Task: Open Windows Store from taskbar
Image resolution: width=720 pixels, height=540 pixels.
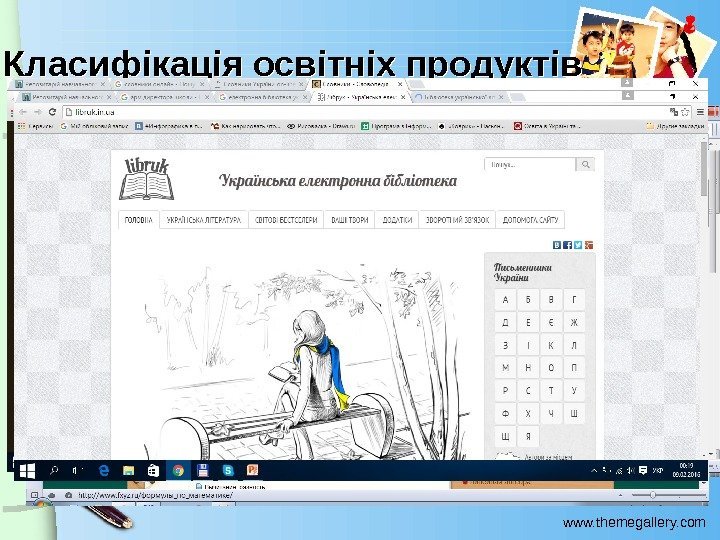Action: click(153, 471)
